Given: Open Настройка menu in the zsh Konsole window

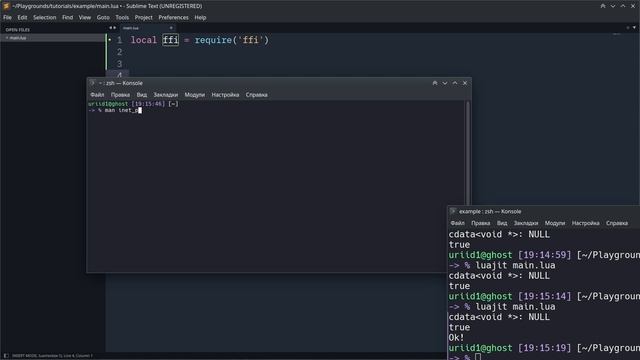Looking at the screenshot, I should pos(225,95).
